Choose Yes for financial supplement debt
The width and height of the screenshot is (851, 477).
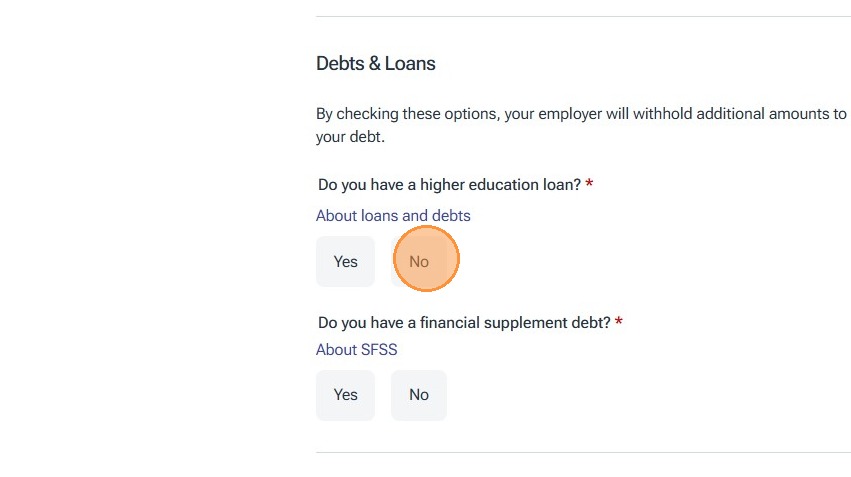point(345,395)
